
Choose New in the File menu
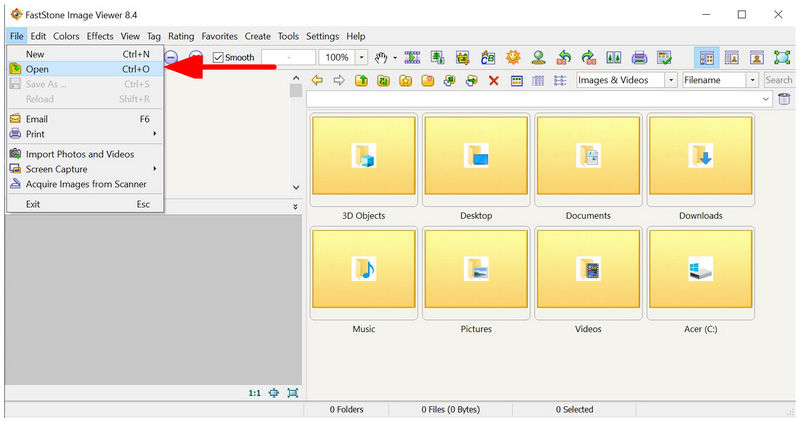(85, 54)
